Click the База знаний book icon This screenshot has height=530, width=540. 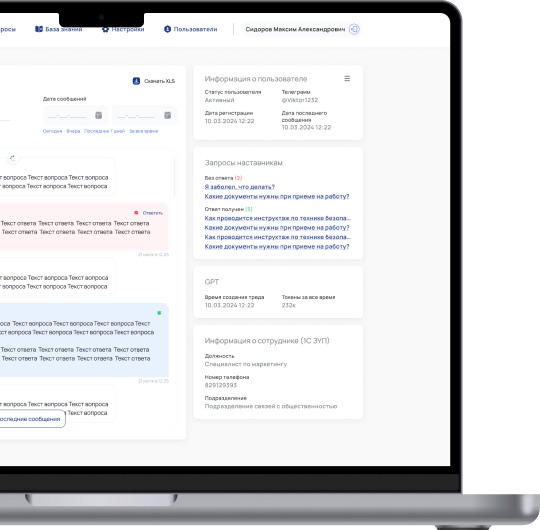pos(39,29)
